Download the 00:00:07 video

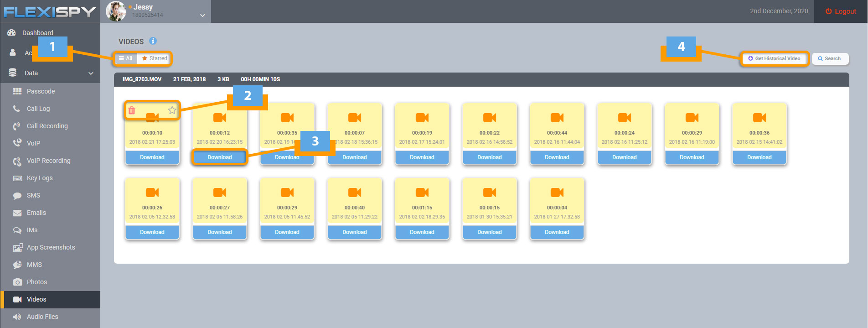(x=355, y=157)
